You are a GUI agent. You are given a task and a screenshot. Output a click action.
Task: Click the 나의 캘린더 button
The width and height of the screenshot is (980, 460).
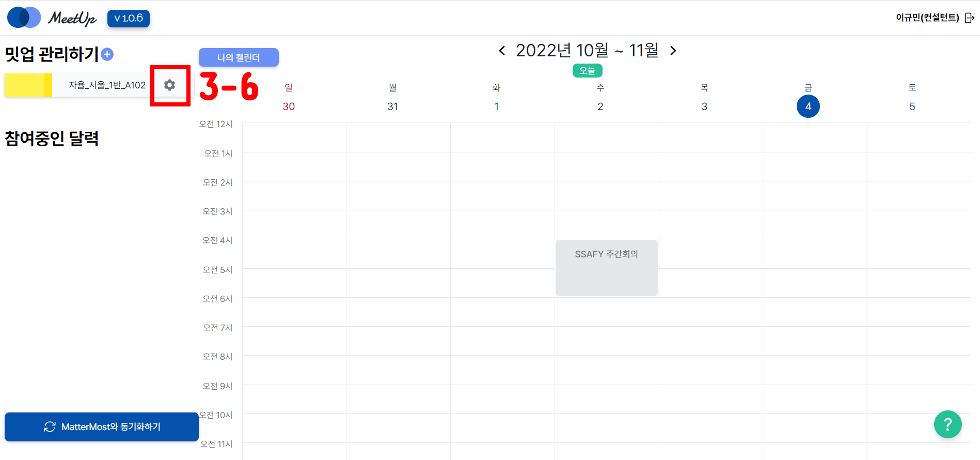pyautogui.click(x=239, y=57)
